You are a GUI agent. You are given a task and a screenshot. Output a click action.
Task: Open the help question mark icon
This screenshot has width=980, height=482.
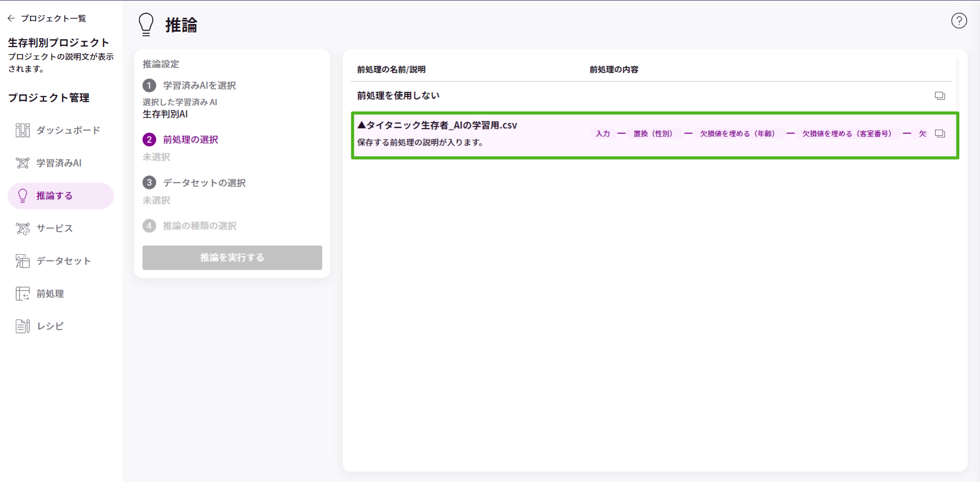(959, 20)
